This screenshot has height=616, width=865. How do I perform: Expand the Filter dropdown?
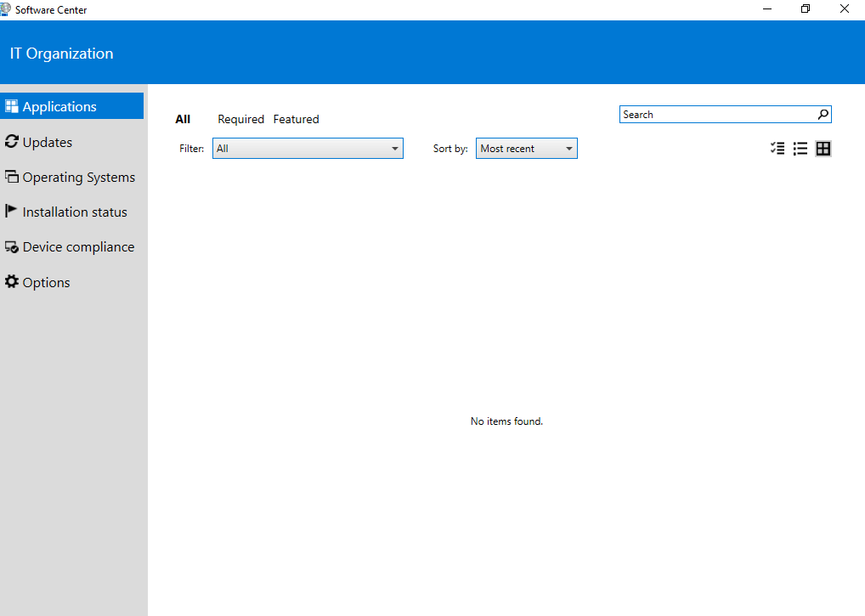pos(308,149)
